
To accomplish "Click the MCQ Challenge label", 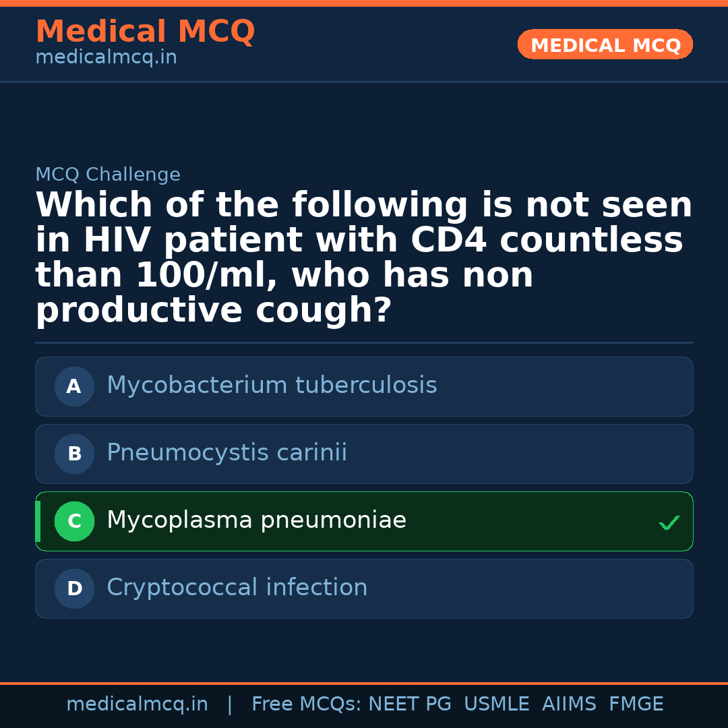I will pos(108,175).
